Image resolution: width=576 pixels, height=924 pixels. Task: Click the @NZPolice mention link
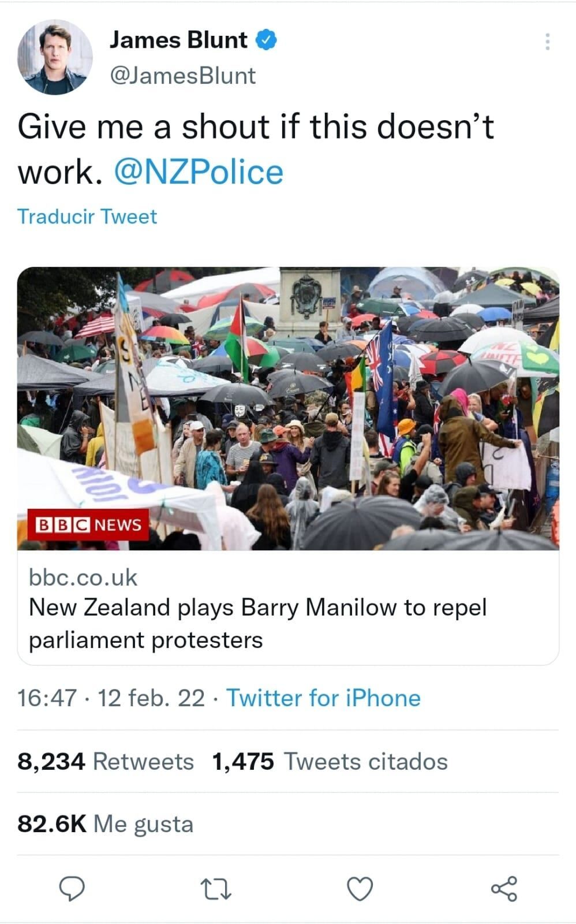point(199,172)
